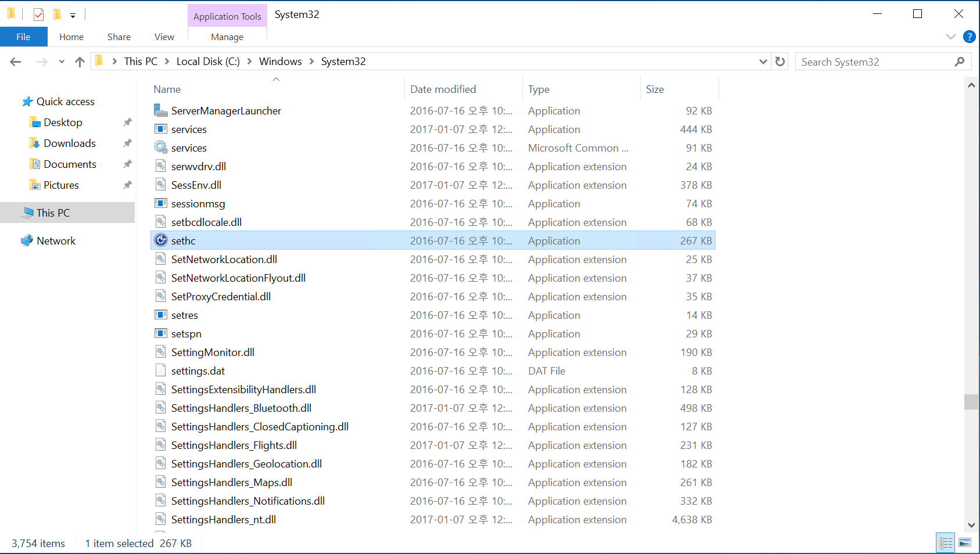Open Recent locations dropdown arrow
This screenshot has height=554, width=980.
coord(62,62)
